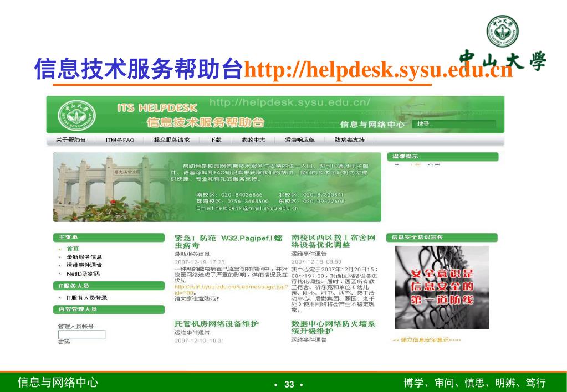The height and width of the screenshot is (392, 567).
Task: Open the W32.Pagipef.I worm virus headline
Action: pyautogui.click(x=228, y=241)
